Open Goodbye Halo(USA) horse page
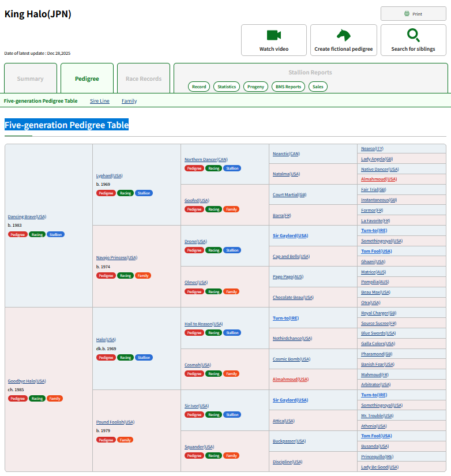Screen dimensions: 451x476 pyautogui.click(x=27, y=381)
